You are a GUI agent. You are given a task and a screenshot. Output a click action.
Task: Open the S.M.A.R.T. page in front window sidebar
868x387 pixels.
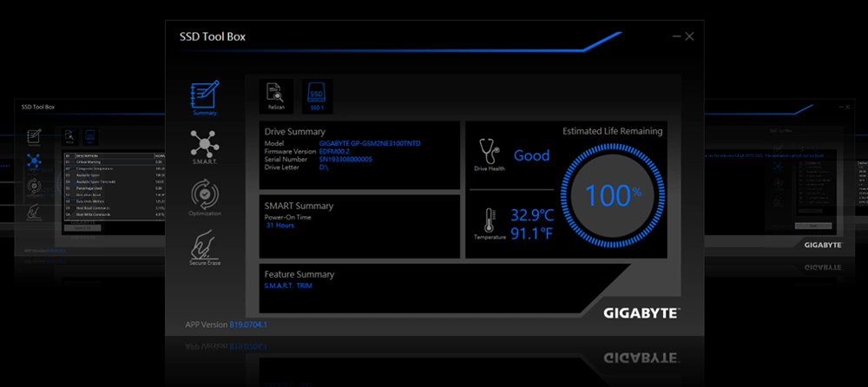[x=204, y=148]
